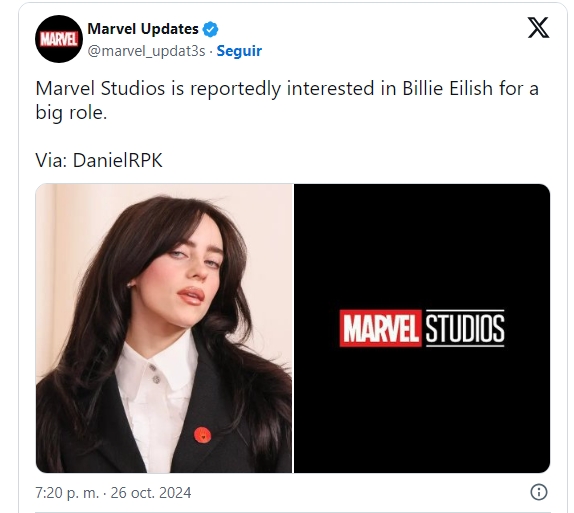Click the 26 oct. 2024 date
Viewport: 574px width, 513px height.
(151, 493)
